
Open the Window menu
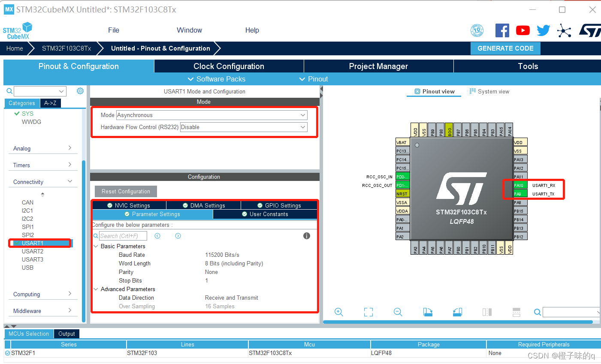(189, 30)
